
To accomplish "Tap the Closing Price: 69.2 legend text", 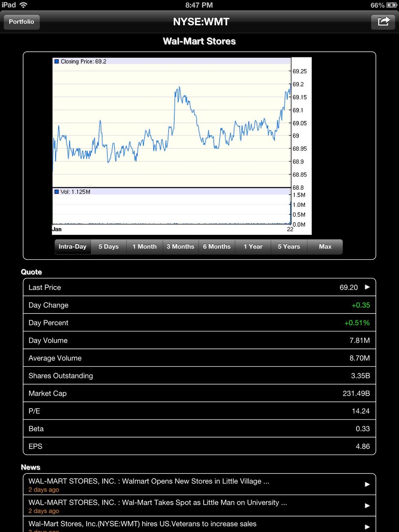I will [x=83, y=61].
